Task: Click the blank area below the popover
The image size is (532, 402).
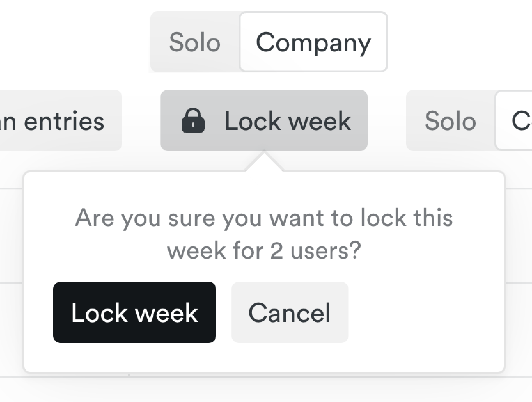Action: [265, 390]
